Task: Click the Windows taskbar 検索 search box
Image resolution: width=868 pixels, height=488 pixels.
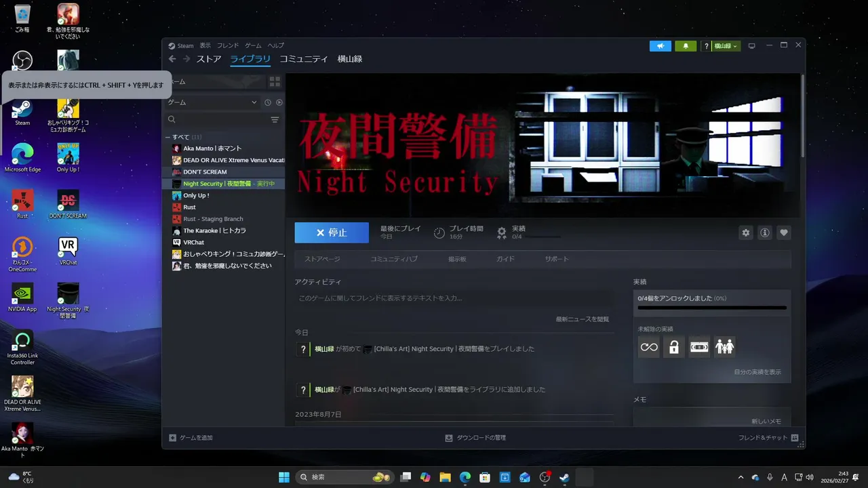Action: coord(344,477)
